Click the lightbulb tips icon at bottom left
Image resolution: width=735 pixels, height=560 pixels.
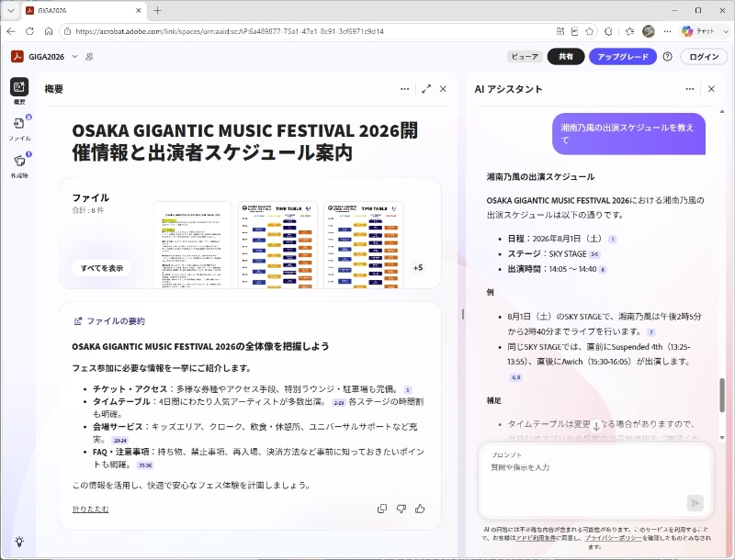(19, 542)
